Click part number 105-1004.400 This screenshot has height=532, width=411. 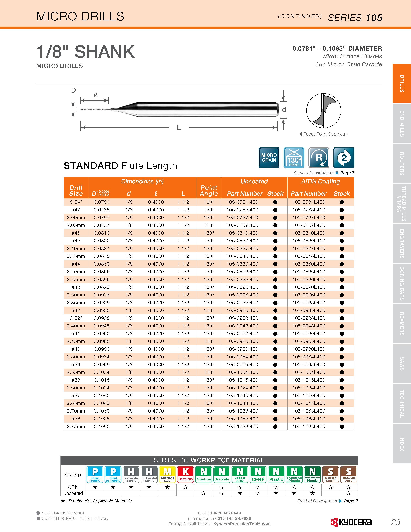coord(242,372)
